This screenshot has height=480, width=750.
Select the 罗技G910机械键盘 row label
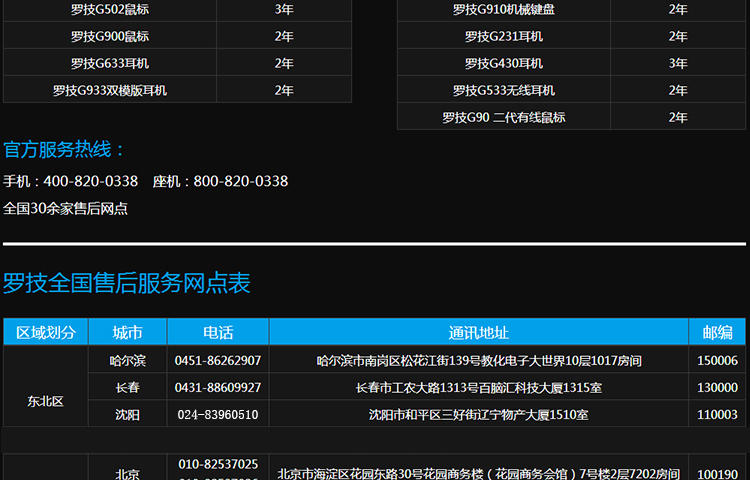point(503,10)
